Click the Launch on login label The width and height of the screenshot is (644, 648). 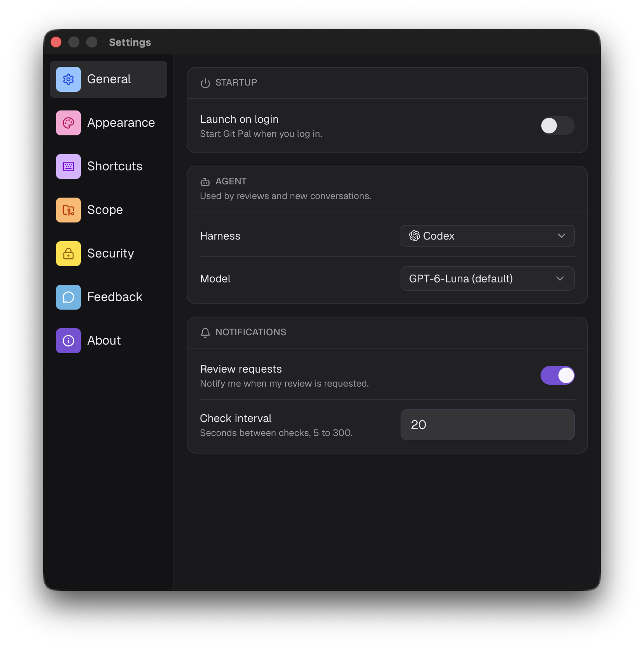239,119
